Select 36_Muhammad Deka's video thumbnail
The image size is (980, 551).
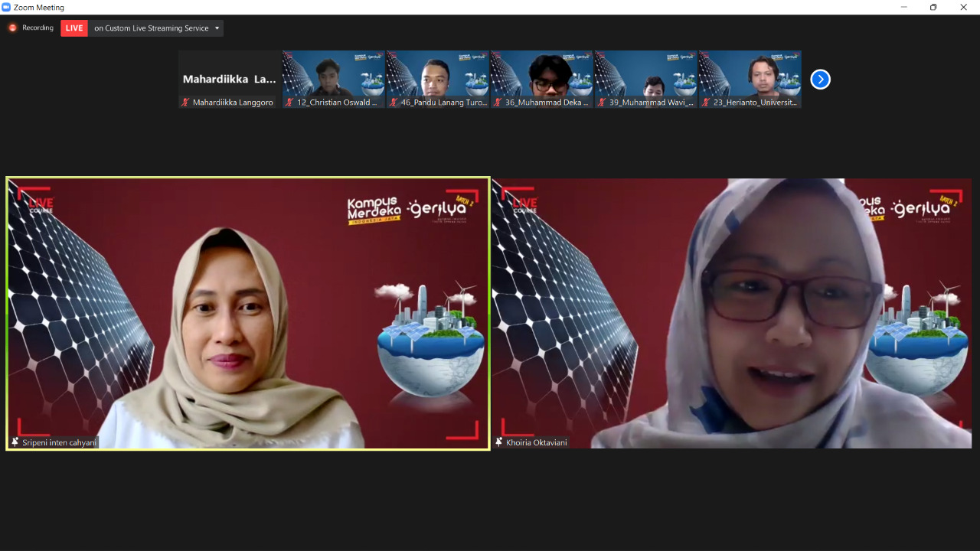pos(541,74)
